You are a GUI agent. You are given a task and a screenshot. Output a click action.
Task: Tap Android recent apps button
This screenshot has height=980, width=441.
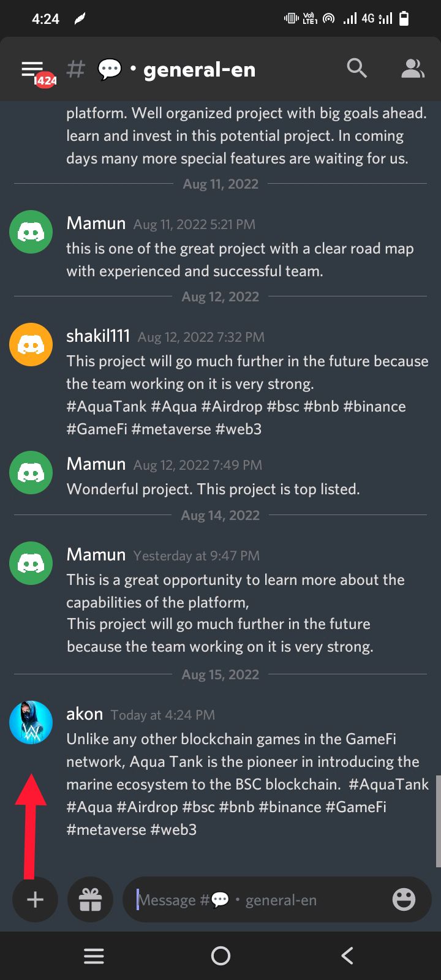pyautogui.click(x=94, y=956)
